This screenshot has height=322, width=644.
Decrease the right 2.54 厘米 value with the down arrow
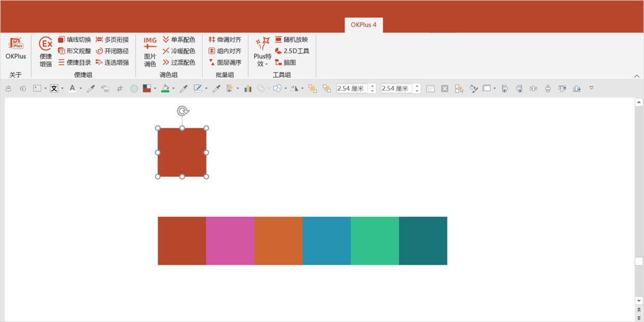pos(417,91)
